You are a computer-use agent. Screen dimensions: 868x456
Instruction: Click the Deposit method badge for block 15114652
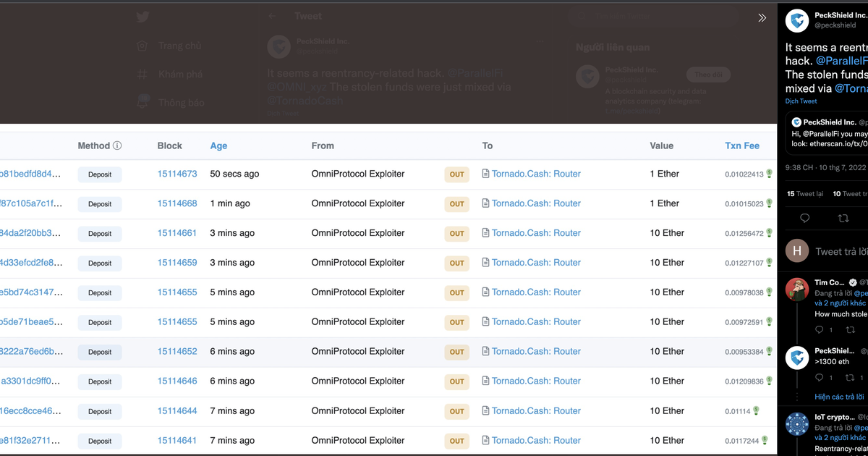tap(100, 352)
